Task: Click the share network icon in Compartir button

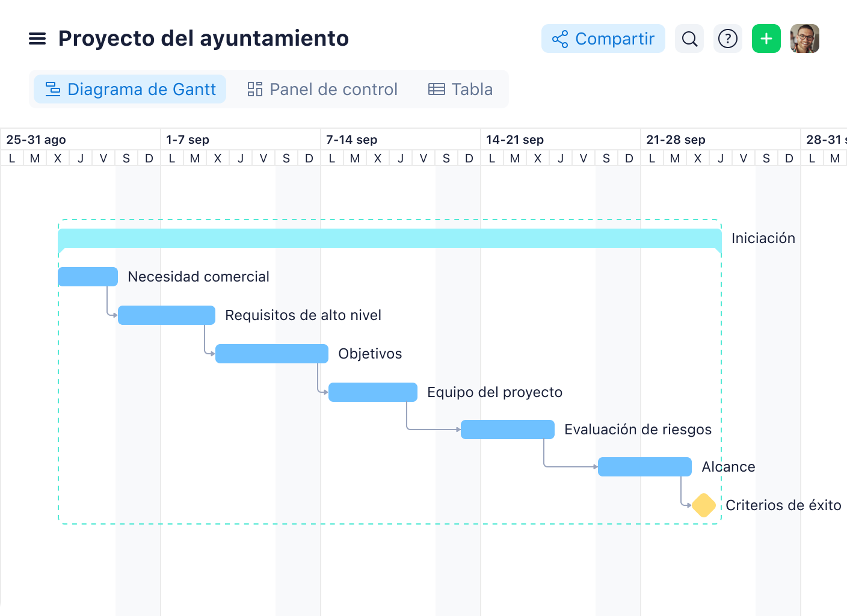Action: (x=560, y=38)
